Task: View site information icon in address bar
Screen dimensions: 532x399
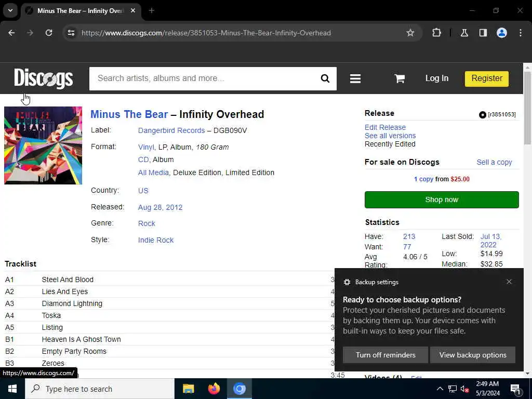Action: pyautogui.click(x=71, y=33)
